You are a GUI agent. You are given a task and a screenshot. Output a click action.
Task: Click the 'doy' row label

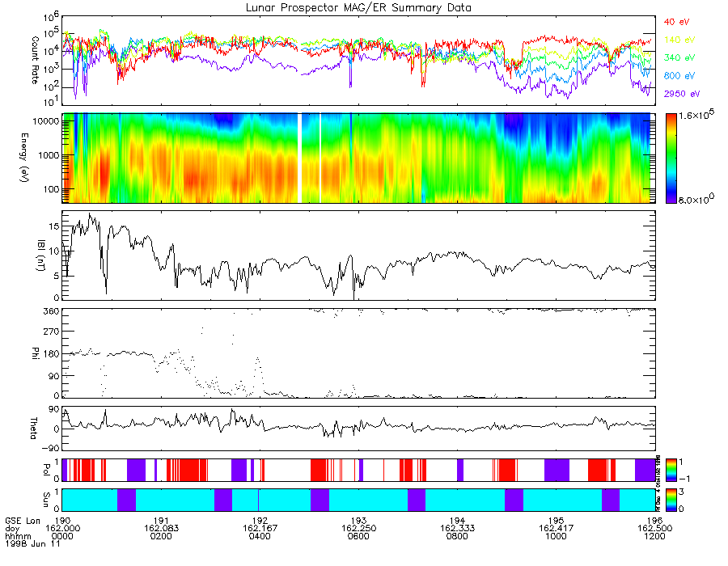point(12,529)
